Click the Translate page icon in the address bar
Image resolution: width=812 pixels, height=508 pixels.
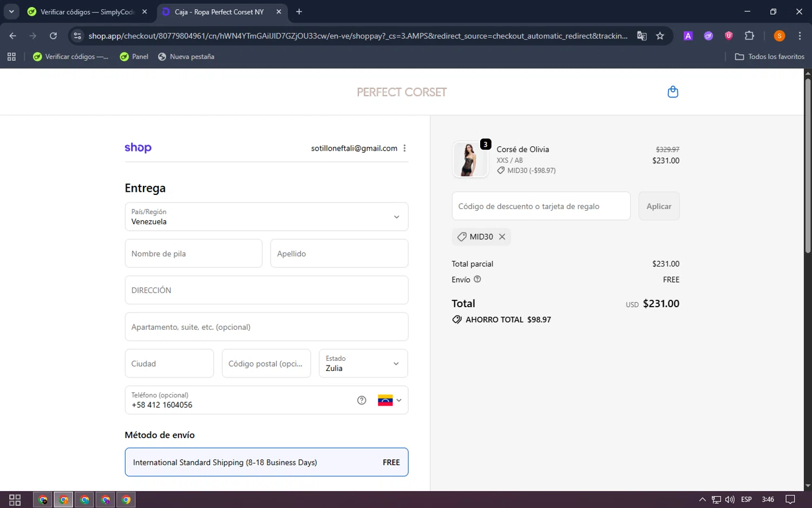(x=642, y=36)
